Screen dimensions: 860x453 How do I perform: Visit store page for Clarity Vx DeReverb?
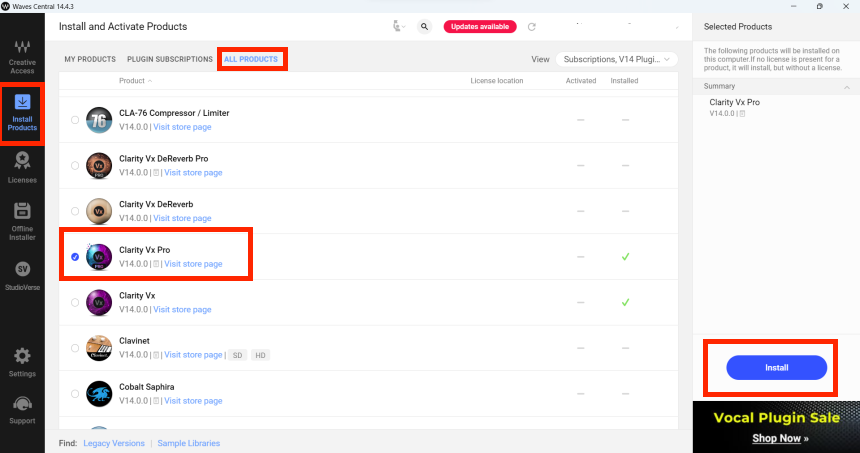click(182, 218)
